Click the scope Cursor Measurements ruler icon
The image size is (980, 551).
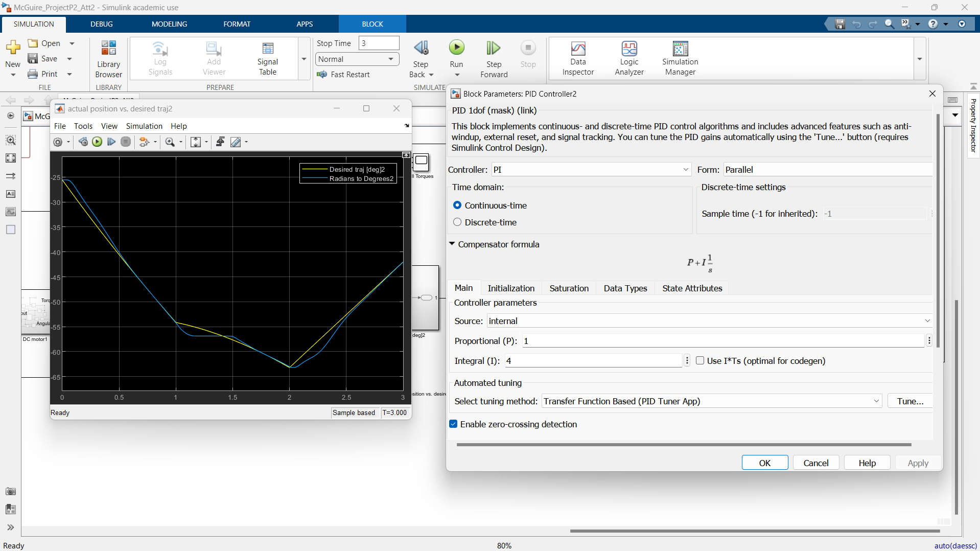(235, 142)
